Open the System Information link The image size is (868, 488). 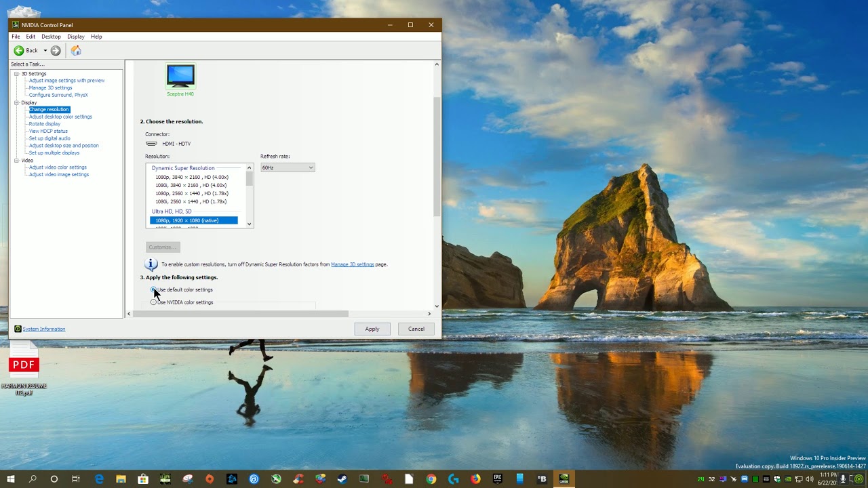[44, 329]
